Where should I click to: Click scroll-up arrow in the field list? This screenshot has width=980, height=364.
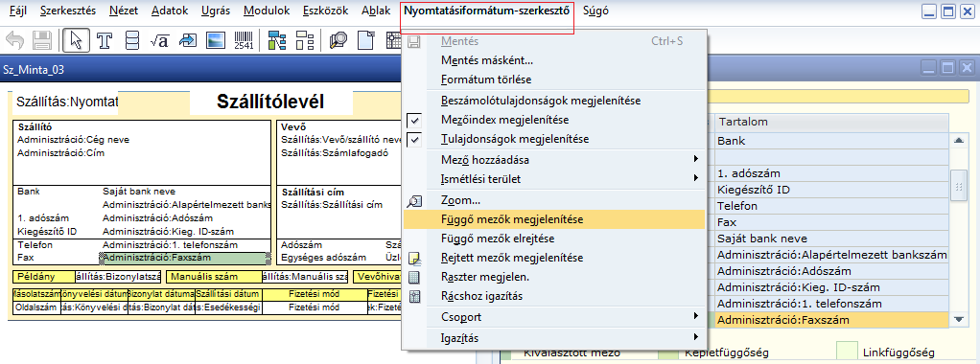click(x=959, y=141)
